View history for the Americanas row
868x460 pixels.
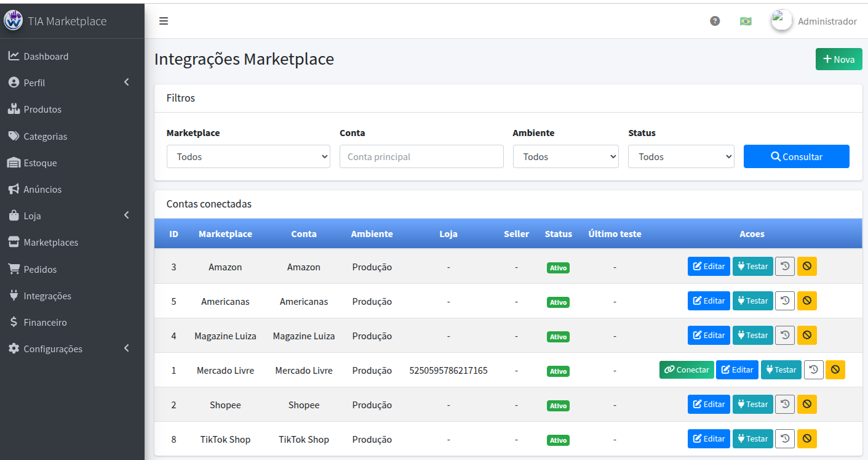[785, 301]
